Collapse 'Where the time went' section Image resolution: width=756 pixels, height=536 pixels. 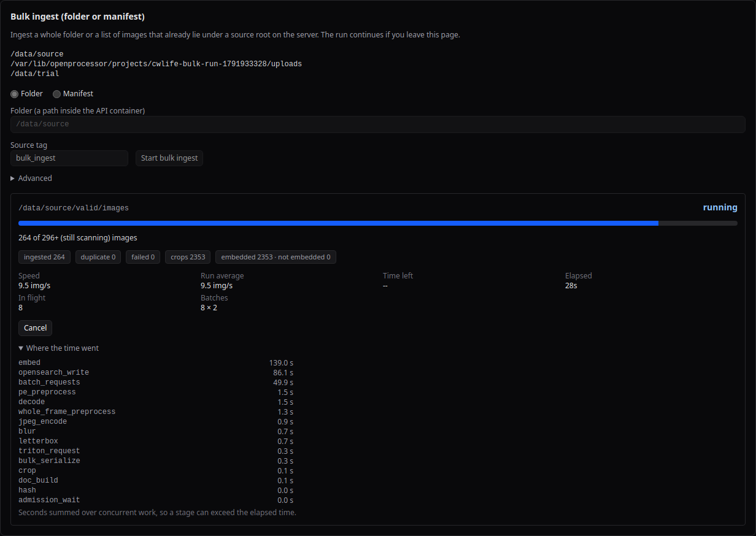58,348
